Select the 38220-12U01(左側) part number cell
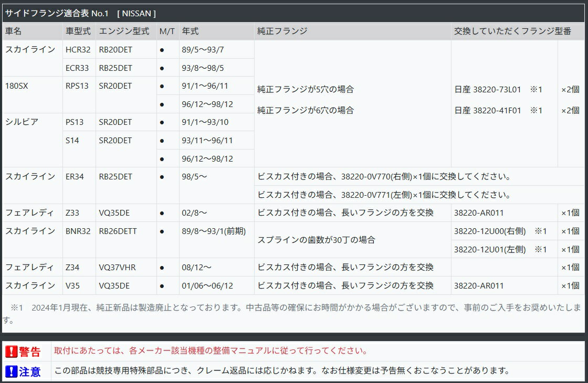Viewport: 588px width, 383px height. (x=490, y=250)
